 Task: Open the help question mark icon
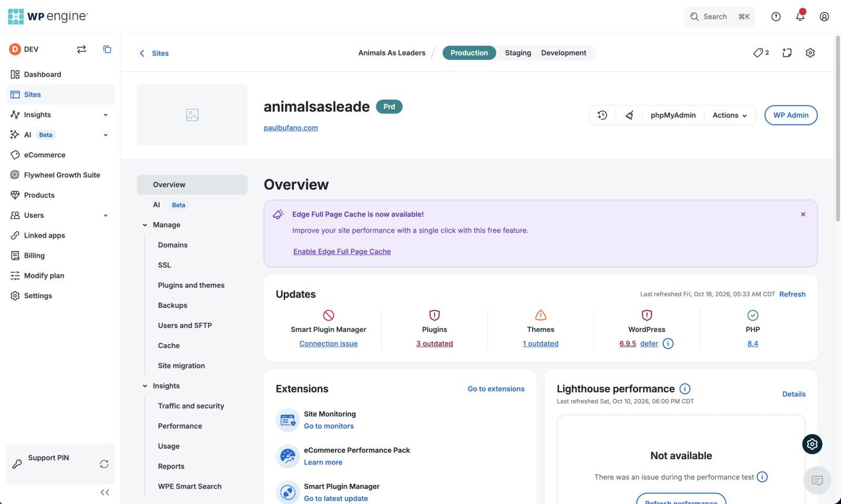coord(776,16)
